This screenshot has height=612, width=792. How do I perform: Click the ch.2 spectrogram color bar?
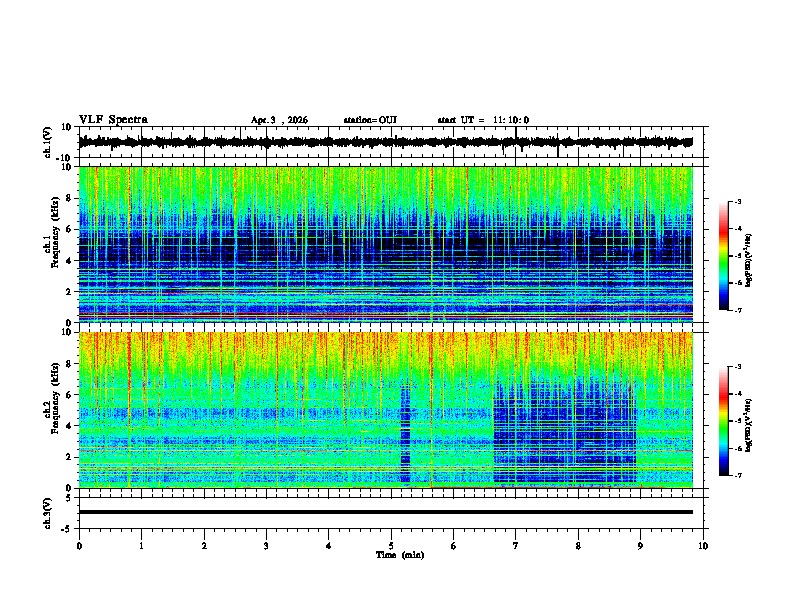[724, 421]
